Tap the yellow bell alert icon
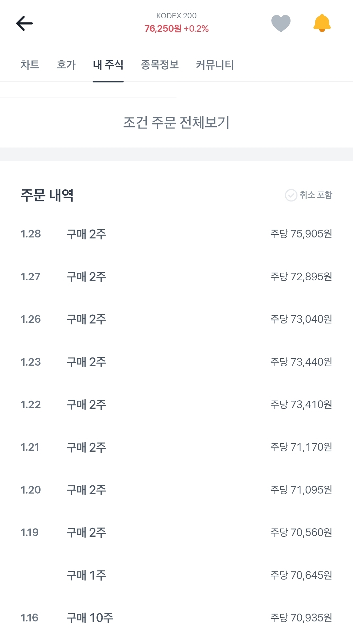This screenshot has width=353, height=644. click(x=322, y=23)
